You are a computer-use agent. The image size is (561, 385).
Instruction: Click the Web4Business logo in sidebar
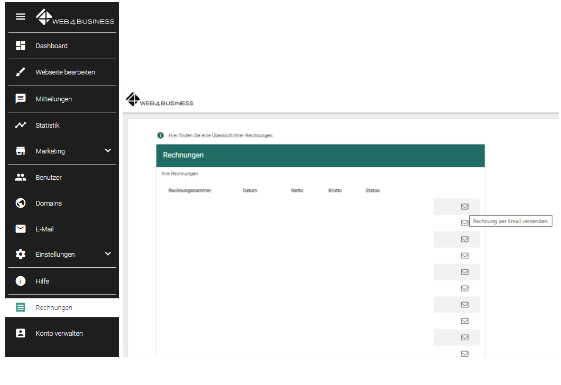[x=75, y=17]
